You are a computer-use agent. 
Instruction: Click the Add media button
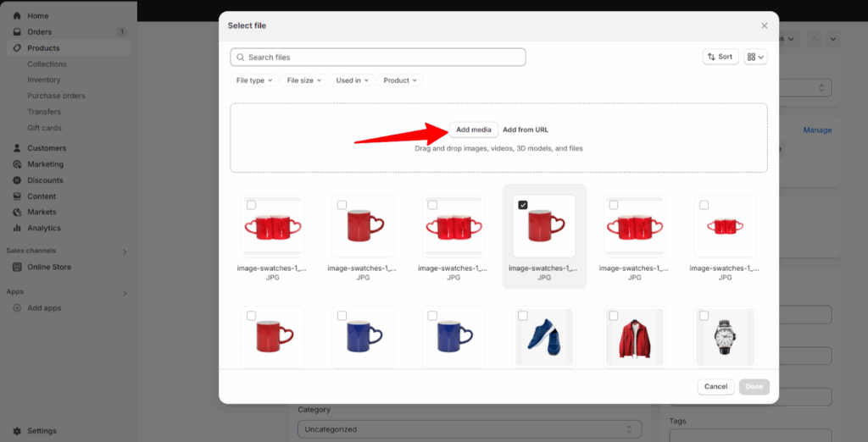click(x=474, y=130)
